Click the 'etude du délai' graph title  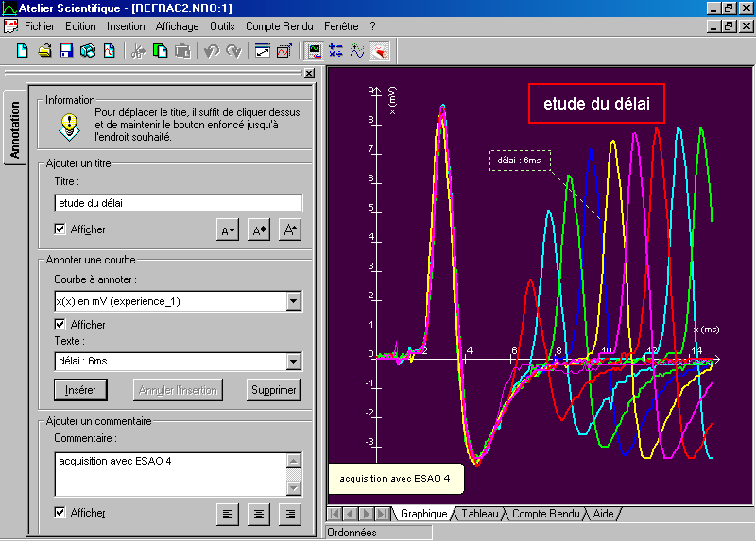click(596, 104)
